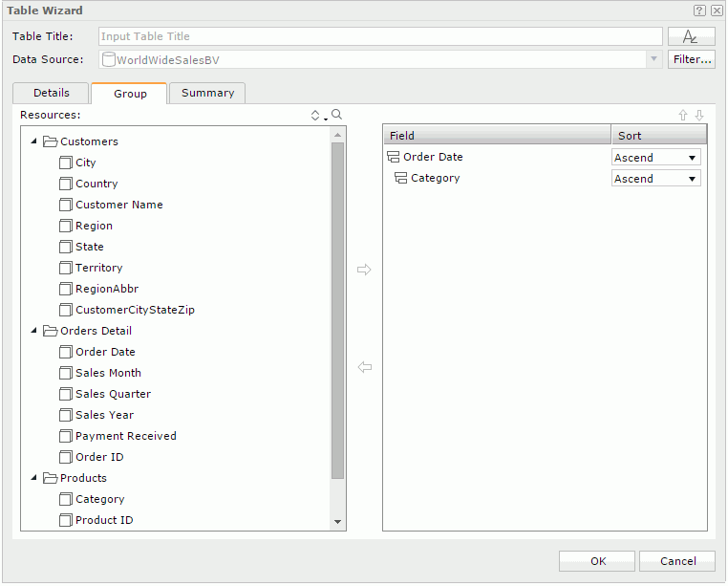Collapse the Customers folder node
The height and width of the screenshot is (586, 728).
coord(34,141)
